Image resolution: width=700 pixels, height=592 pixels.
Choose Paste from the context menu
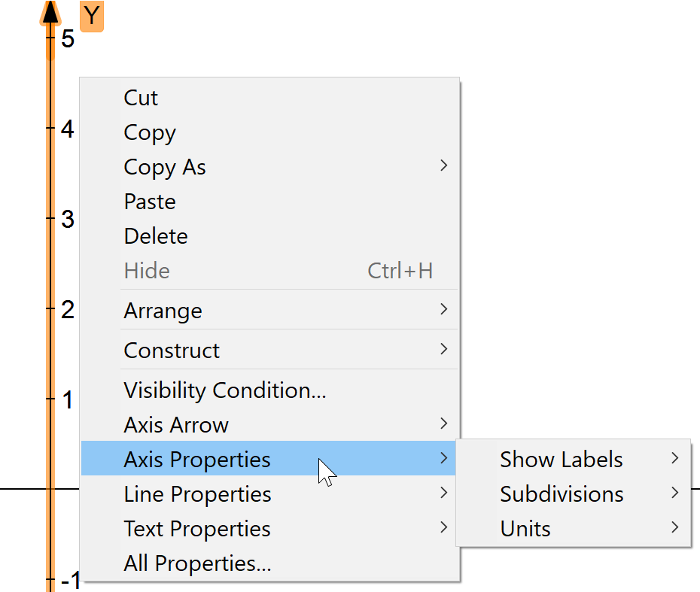click(150, 201)
